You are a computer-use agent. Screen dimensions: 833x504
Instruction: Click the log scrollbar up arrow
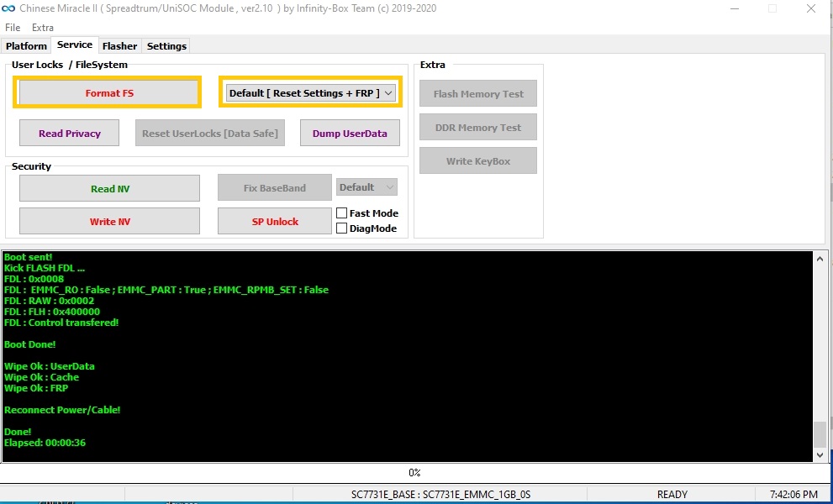point(820,260)
